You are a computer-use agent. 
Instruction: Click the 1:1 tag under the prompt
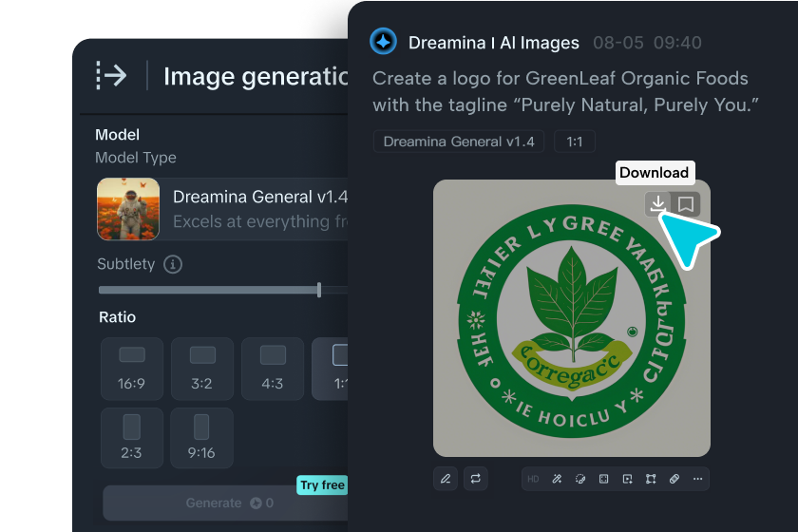(x=575, y=142)
